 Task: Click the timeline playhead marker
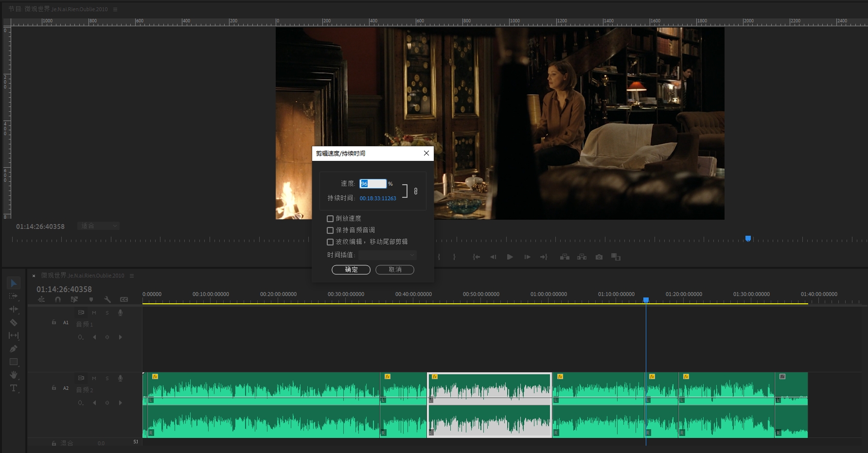coord(646,300)
